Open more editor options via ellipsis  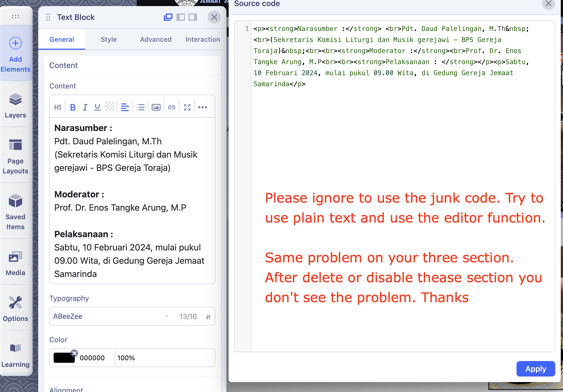tap(203, 107)
